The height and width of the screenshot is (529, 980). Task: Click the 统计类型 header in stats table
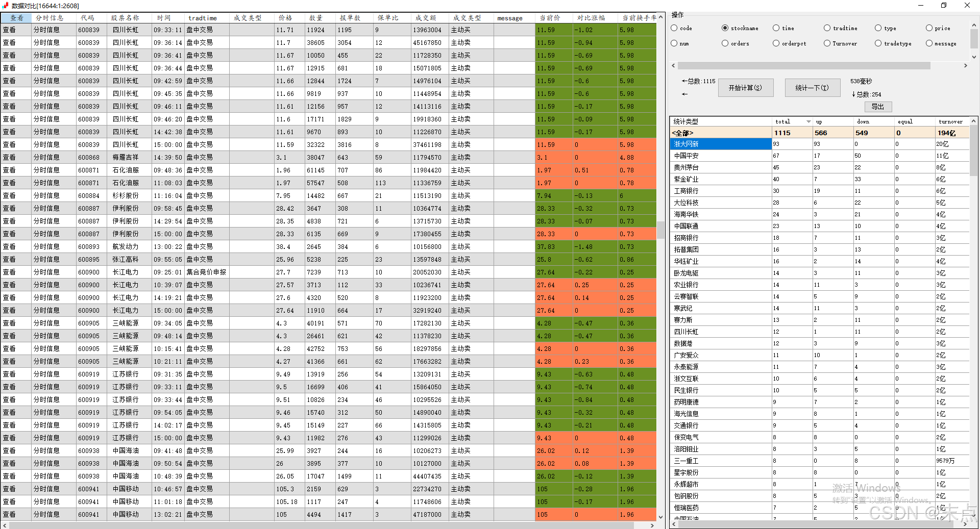click(721, 121)
